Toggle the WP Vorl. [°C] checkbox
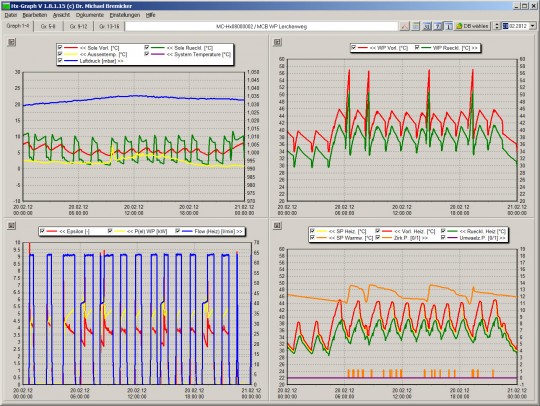 (x=353, y=48)
